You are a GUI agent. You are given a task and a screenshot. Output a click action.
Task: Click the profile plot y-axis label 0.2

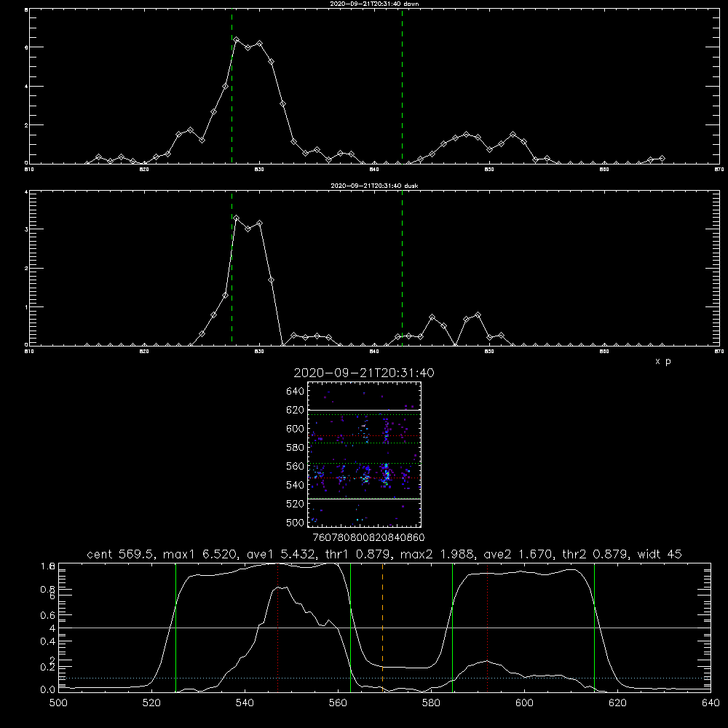[48, 667]
